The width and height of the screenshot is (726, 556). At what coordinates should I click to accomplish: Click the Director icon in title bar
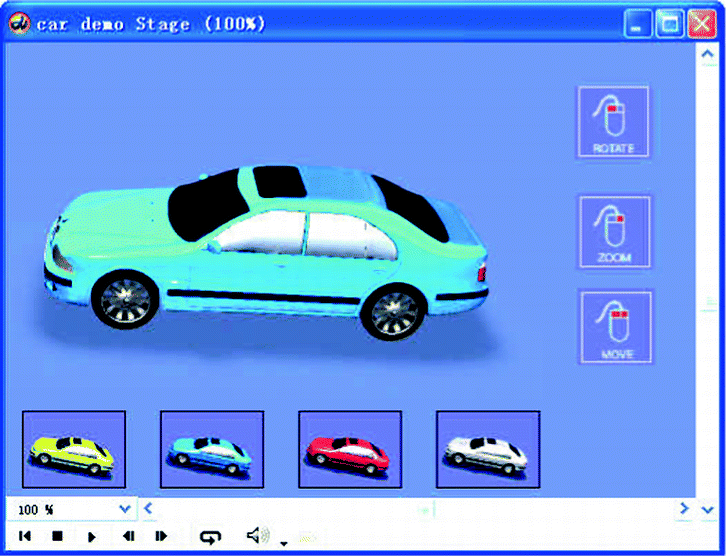pyautogui.click(x=19, y=23)
